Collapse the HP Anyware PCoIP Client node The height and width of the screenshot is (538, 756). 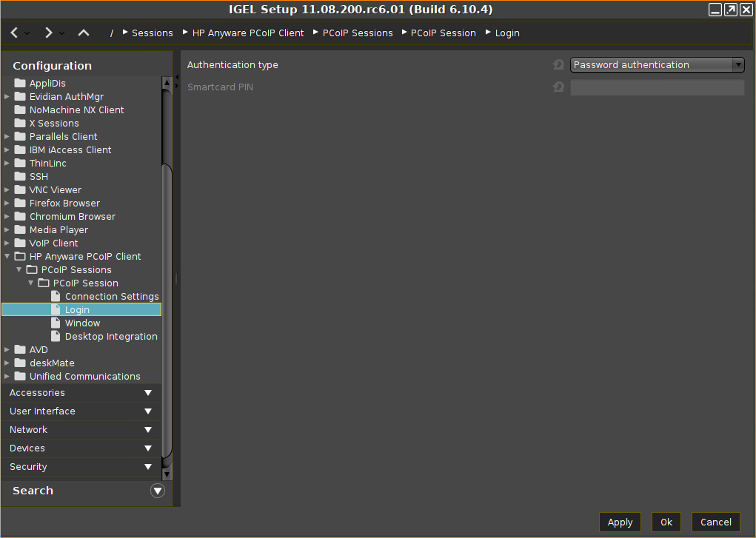tap(7, 257)
